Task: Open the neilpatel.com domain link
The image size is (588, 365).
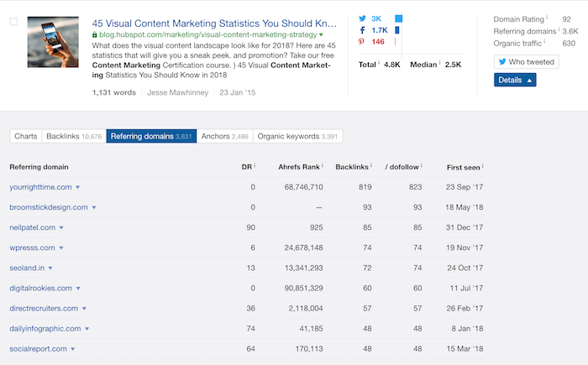Action: tap(33, 227)
